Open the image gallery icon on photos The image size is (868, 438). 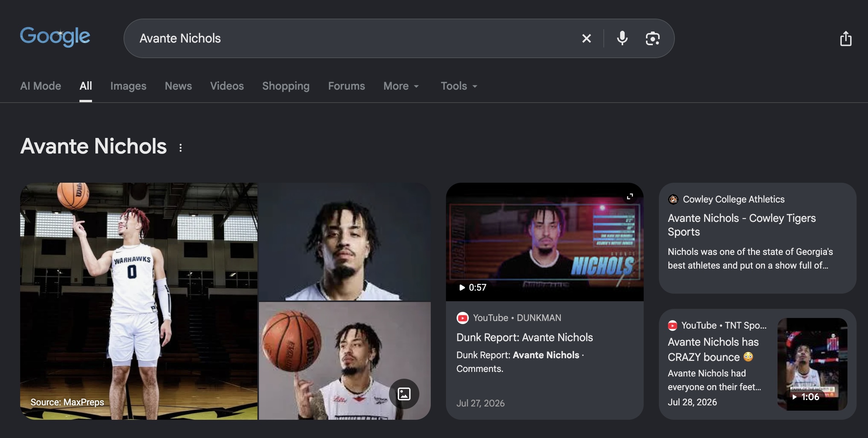[x=404, y=394]
